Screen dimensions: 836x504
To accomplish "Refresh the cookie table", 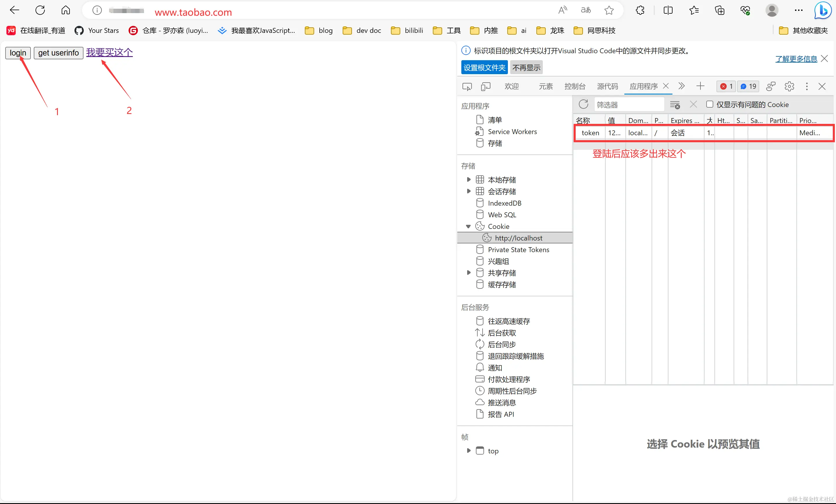I will tap(583, 104).
